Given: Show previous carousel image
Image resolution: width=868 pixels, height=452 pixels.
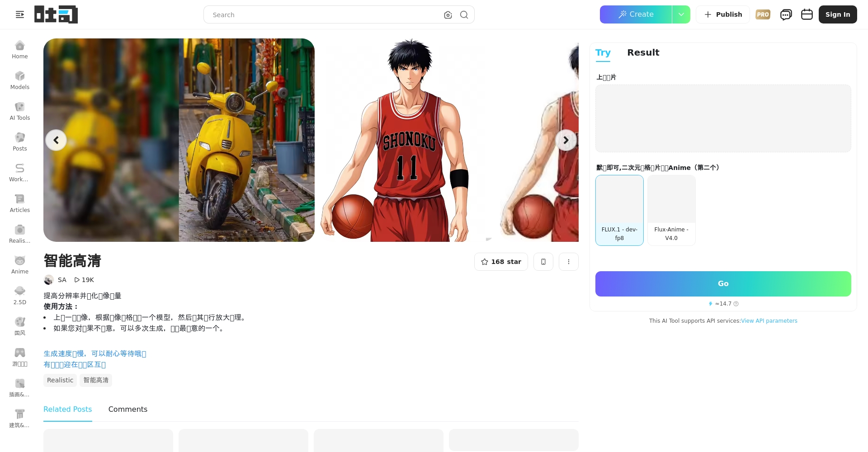Looking at the screenshot, I should point(56,140).
